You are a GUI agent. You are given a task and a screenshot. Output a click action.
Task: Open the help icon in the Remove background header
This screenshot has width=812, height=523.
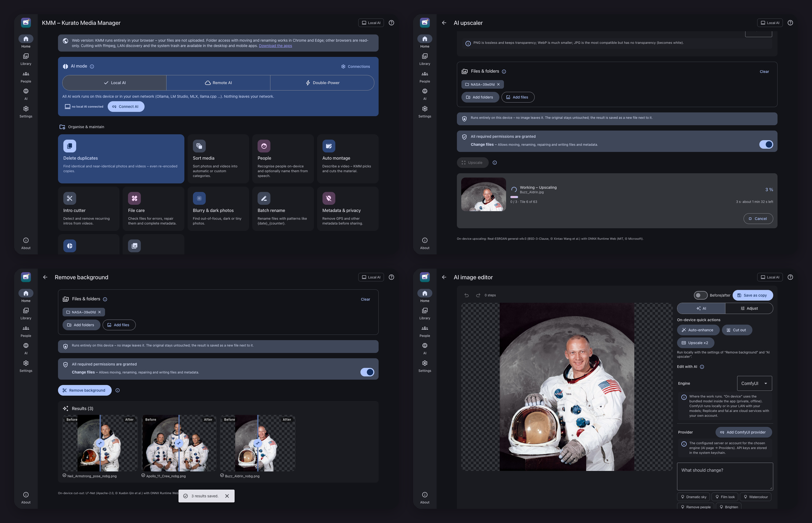391,277
